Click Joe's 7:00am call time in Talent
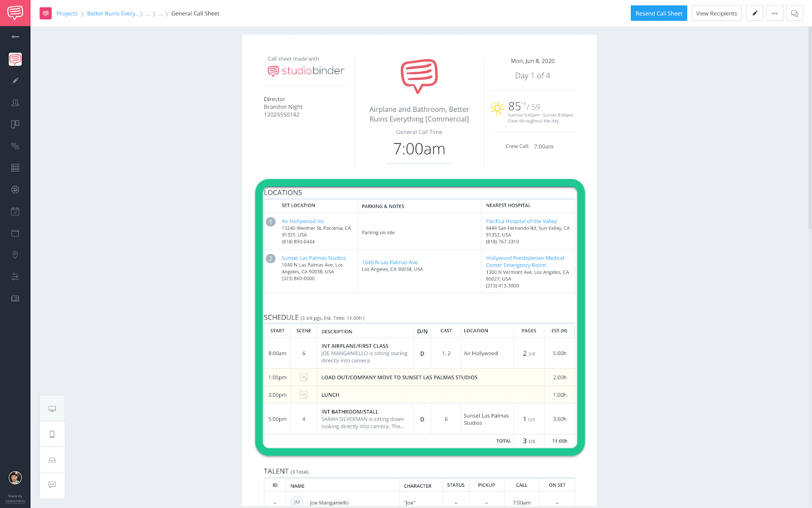Image resolution: width=812 pixels, height=508 pixels. [x=522, y=503]
